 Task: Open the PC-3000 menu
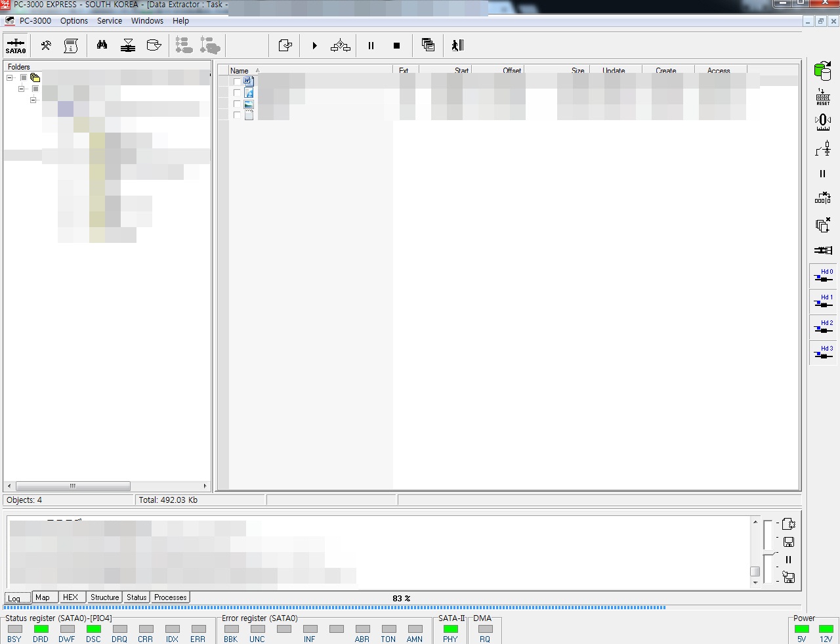35,21
